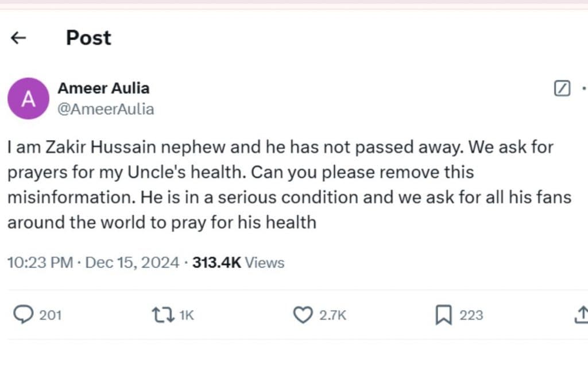Click the repost arrows icon
This screenshot has height=392, width=588.
coord(162,315)
